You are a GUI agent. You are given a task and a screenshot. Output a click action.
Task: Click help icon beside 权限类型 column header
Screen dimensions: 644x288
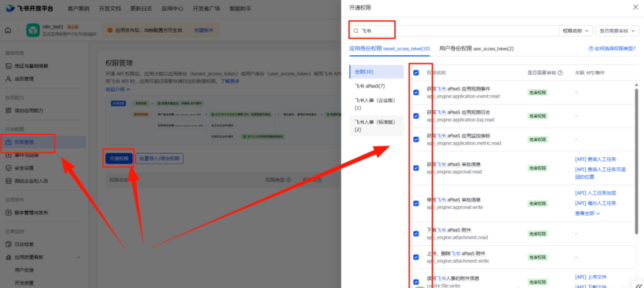click(x=288, y=180)
